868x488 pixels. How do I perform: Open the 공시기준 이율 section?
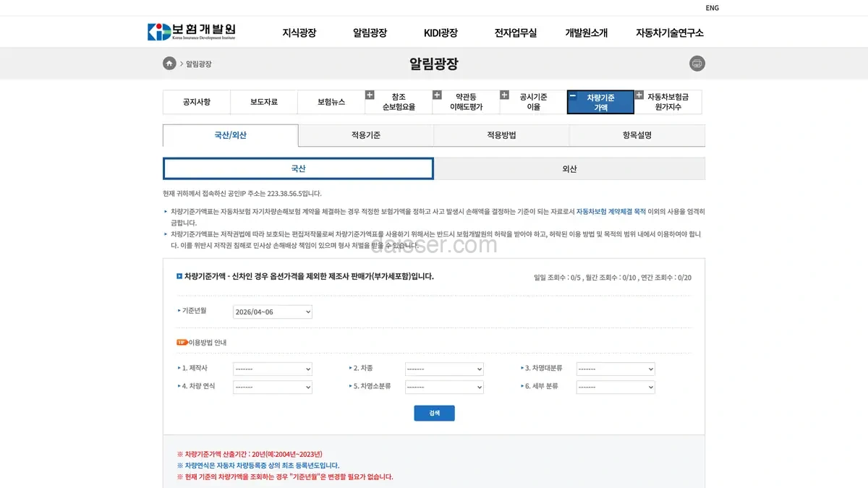(534, 102)
